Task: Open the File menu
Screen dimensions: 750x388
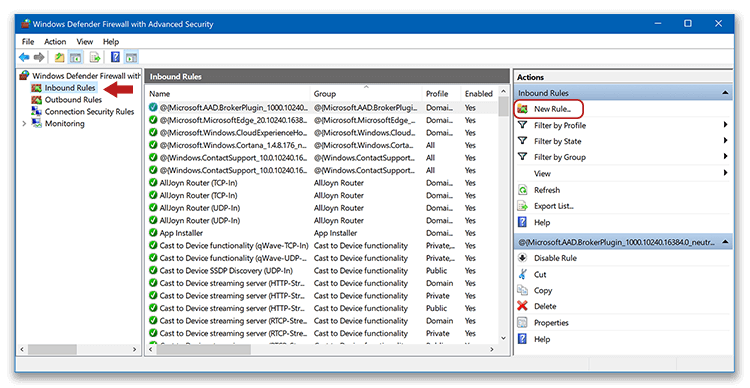Action: pos(28,42)
